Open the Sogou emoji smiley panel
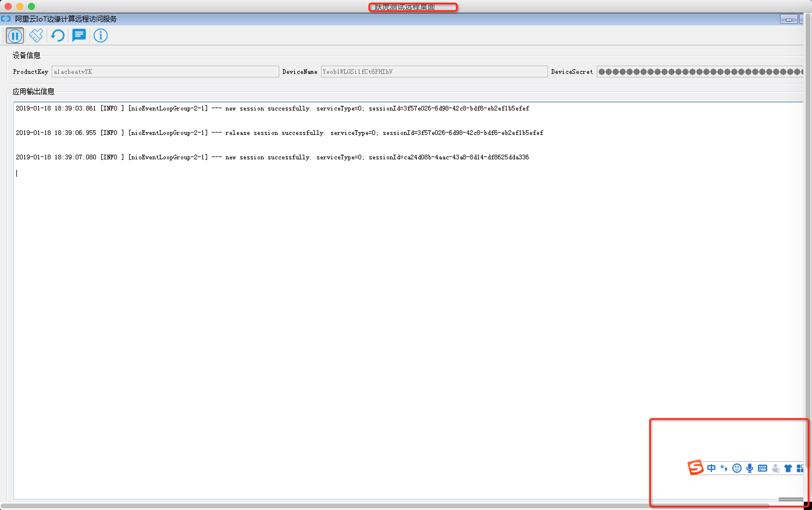Screen dimensions: 812x510 click(737, 468)
